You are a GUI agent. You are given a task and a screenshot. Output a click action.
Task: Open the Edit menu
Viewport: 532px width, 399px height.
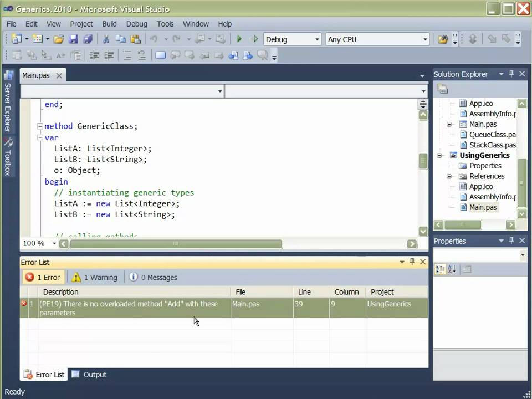pyautogui.click(x=31, y=24)
